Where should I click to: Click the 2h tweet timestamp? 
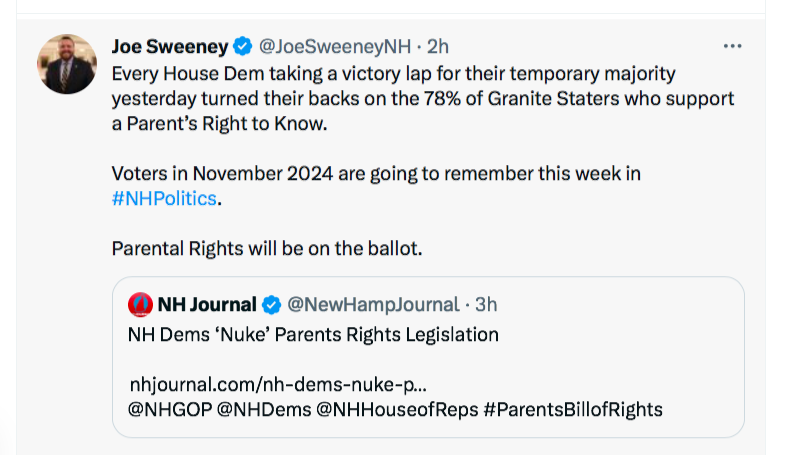[438, 46]
